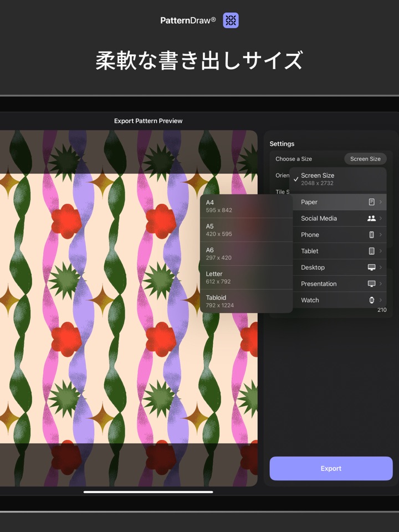Viewport: 399px width, 532px height.
Task: Click the purple Export button
Action: pos(331,468)
